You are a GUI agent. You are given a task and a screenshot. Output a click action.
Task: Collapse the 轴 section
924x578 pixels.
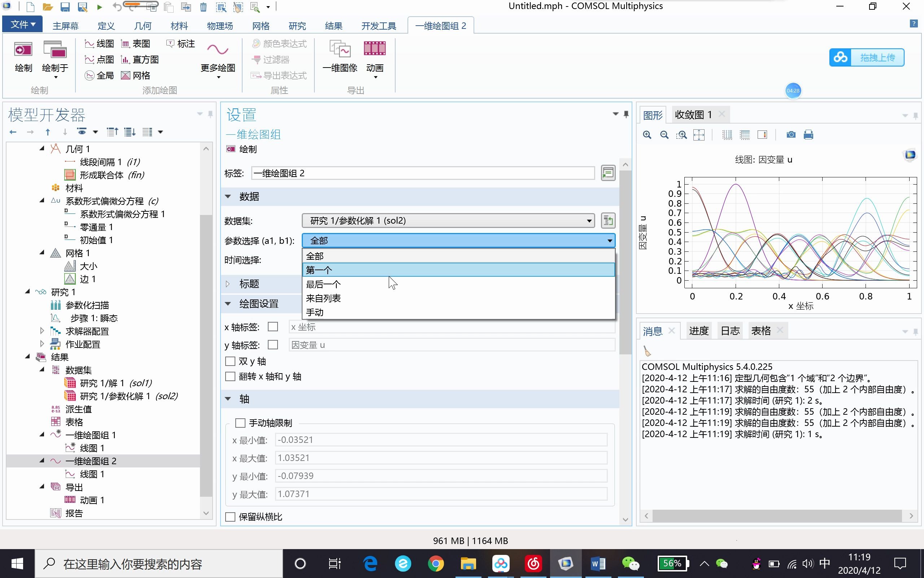pos(228,399)
